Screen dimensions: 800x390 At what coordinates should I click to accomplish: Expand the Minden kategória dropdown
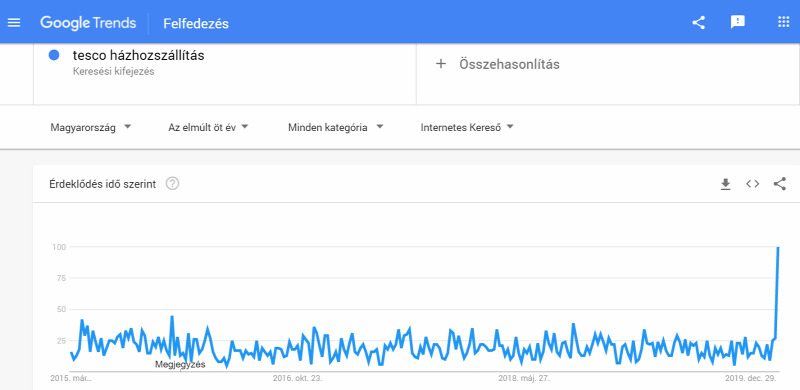click(x=335, y=128)
